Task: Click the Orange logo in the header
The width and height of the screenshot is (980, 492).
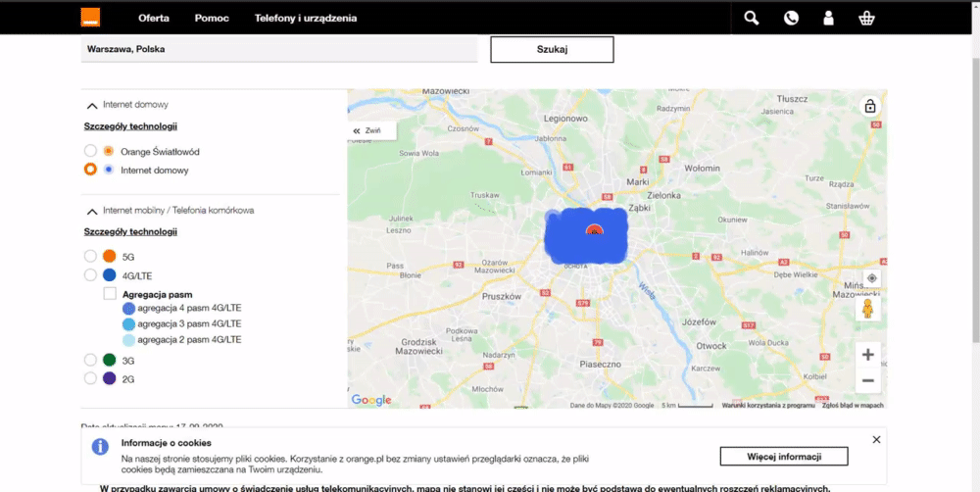Action: click(90, 18)
